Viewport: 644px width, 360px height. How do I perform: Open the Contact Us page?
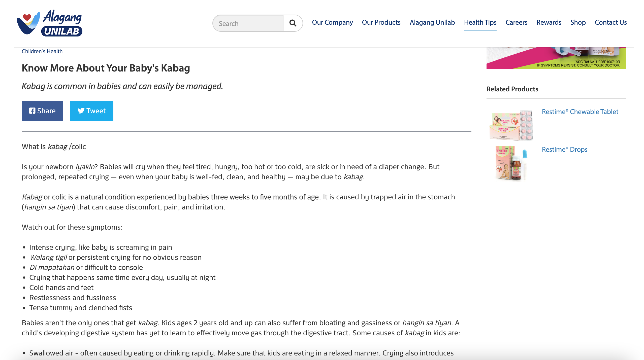click(x=610, y=22)
